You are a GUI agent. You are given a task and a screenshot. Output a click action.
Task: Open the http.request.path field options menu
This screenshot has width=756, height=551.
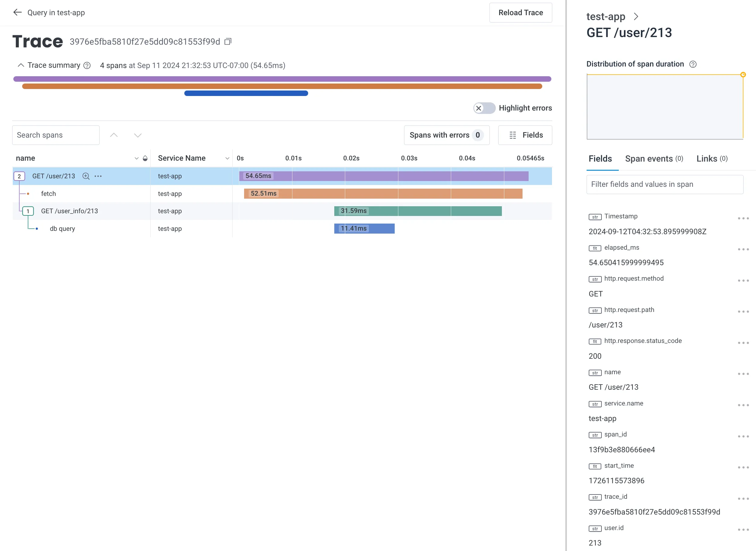743,312
